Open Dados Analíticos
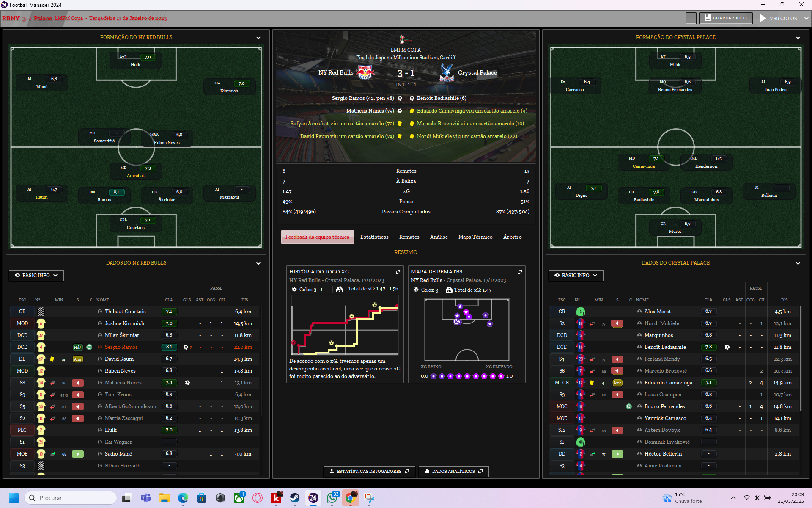Viewport: 812px width, 508px height. point(454,472)
